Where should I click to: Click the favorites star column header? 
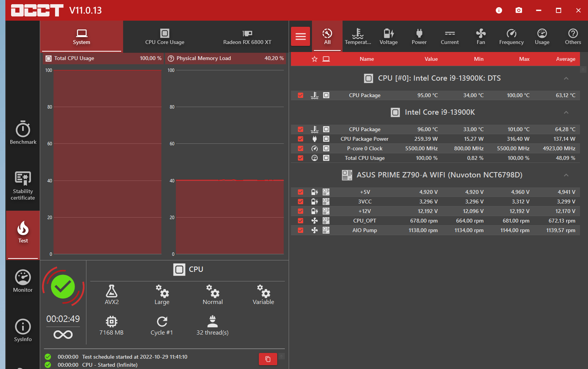(x=315, y=59)
